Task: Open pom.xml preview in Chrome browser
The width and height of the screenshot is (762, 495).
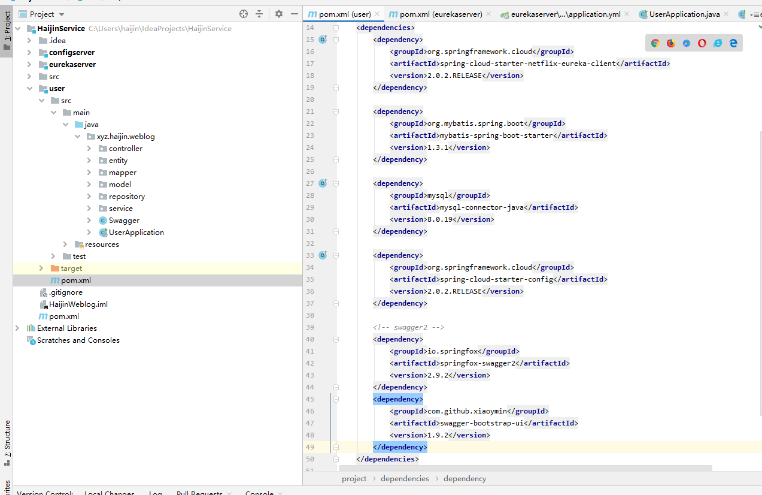Action: (x=655, y=43)
